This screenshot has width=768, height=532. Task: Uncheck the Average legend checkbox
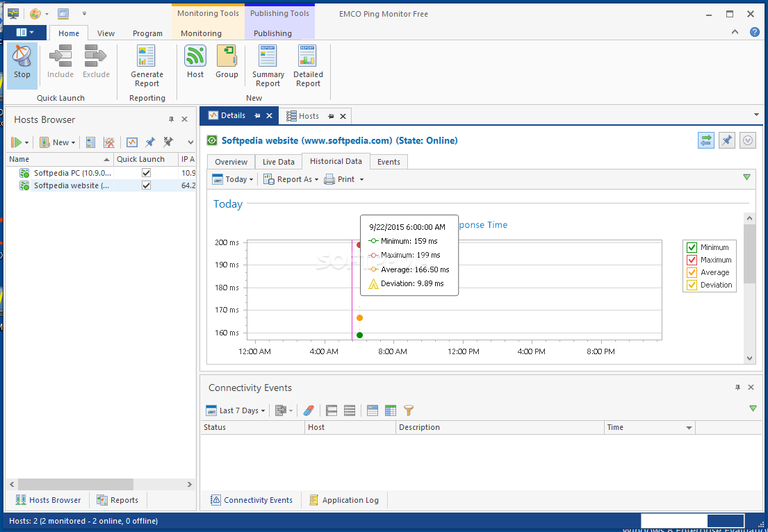(692, 272)
